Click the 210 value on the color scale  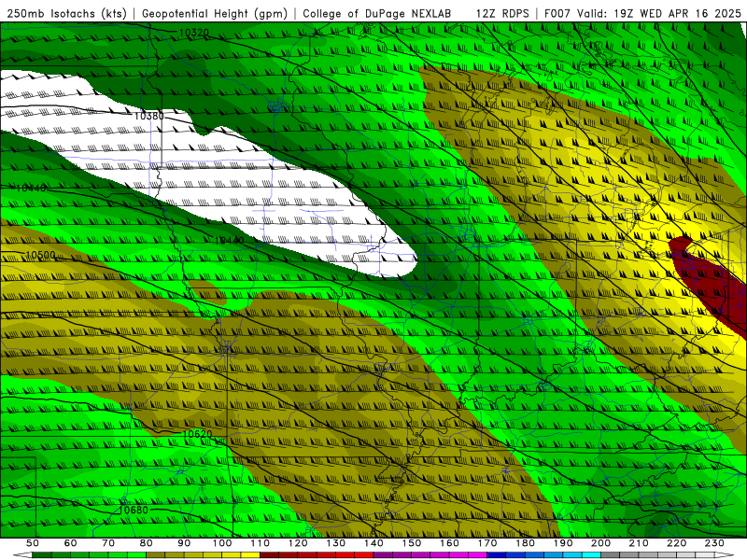coord(640,543)
